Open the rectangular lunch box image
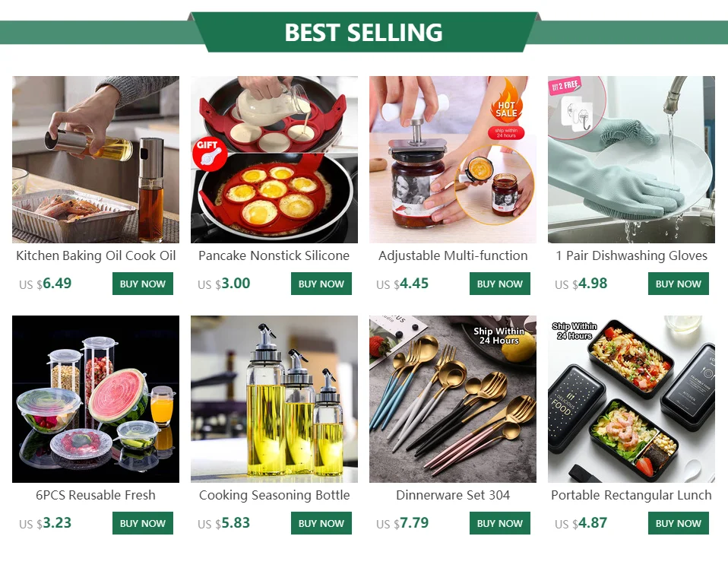This screenshot has height=571, width=728. click(631, 399)
